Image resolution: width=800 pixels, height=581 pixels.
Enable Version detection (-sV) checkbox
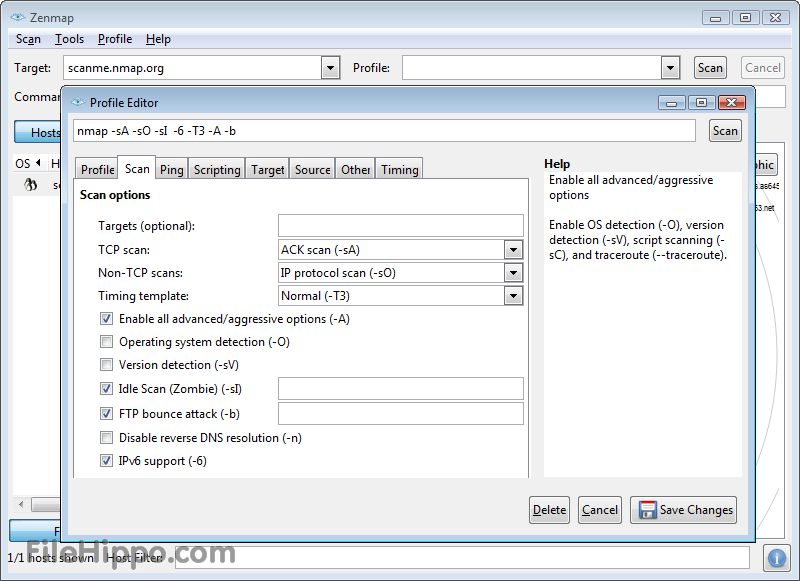click(x=107, y=365)
